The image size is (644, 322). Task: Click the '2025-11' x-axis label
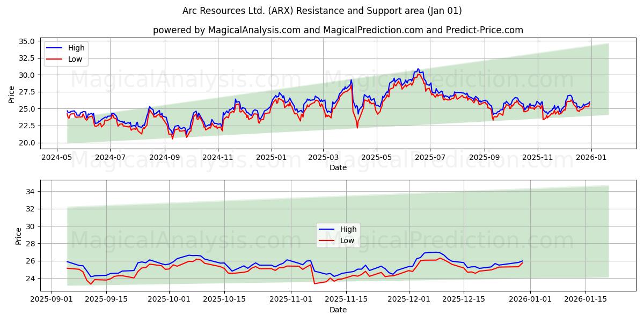(x=538, y=158)
